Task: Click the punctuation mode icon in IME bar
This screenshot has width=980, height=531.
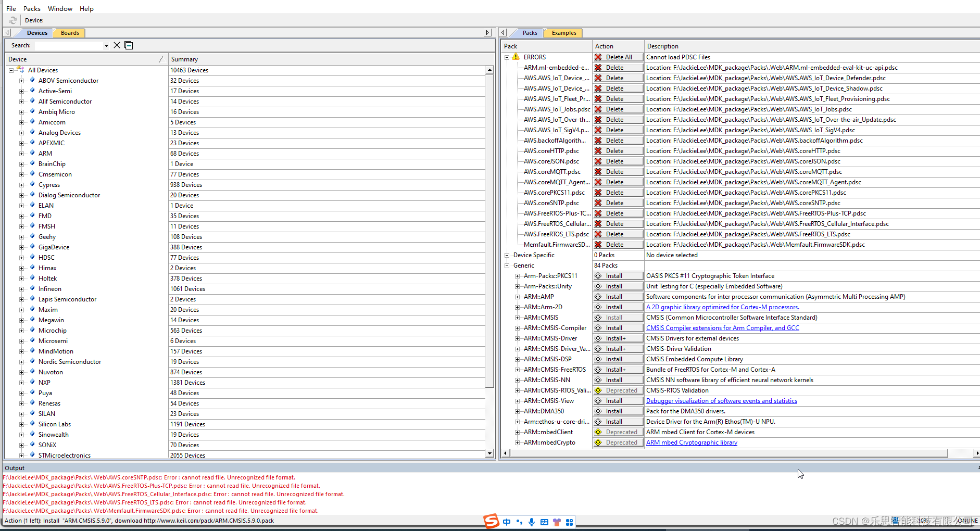Action: tap(519, 522)
